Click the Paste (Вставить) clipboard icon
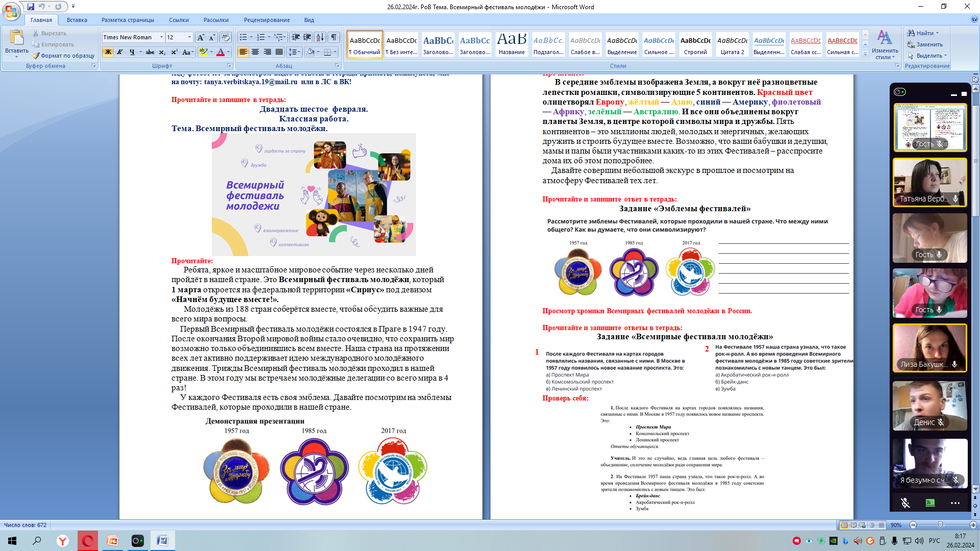The height and width of the screenshot is (551, 980). tap(16, 38)
